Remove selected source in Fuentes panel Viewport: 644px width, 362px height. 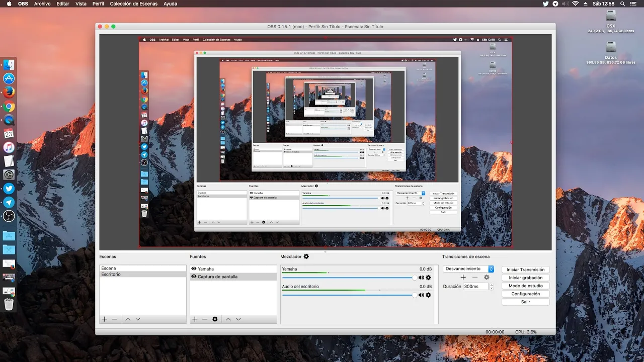(x=205, y=319)
